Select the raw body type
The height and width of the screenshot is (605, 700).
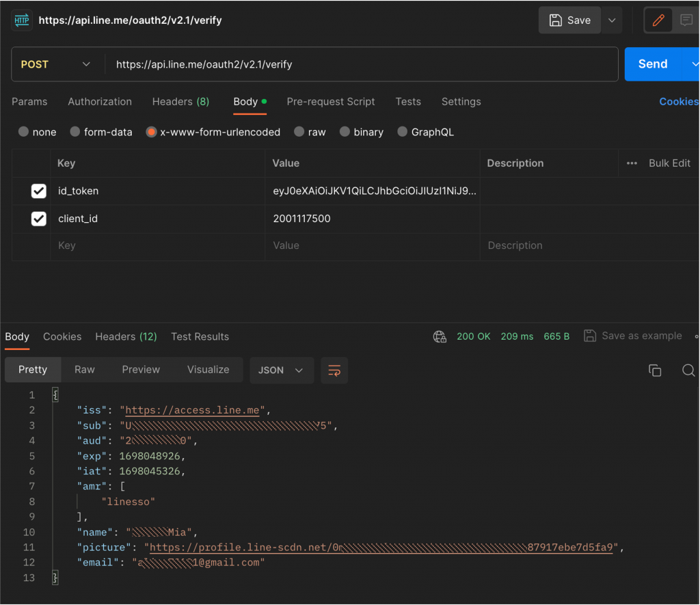pyautogui.click(x=310, y=132)
